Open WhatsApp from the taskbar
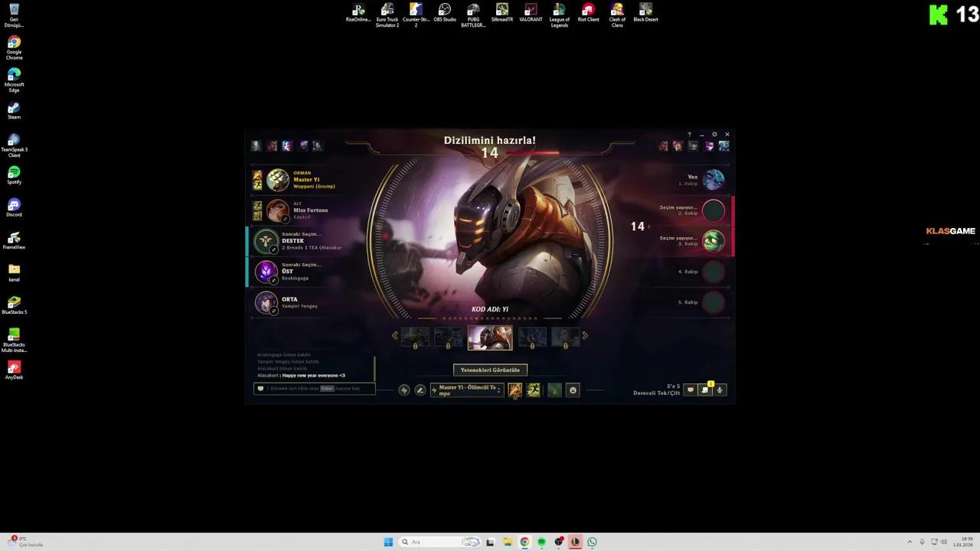Screen dimensions: 980x551 (x=592, y=542)
